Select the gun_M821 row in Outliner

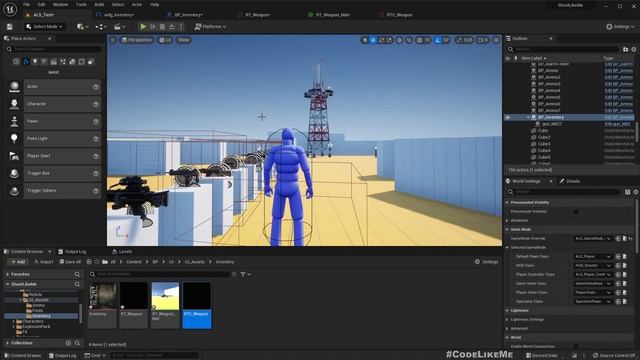[569, 124]
